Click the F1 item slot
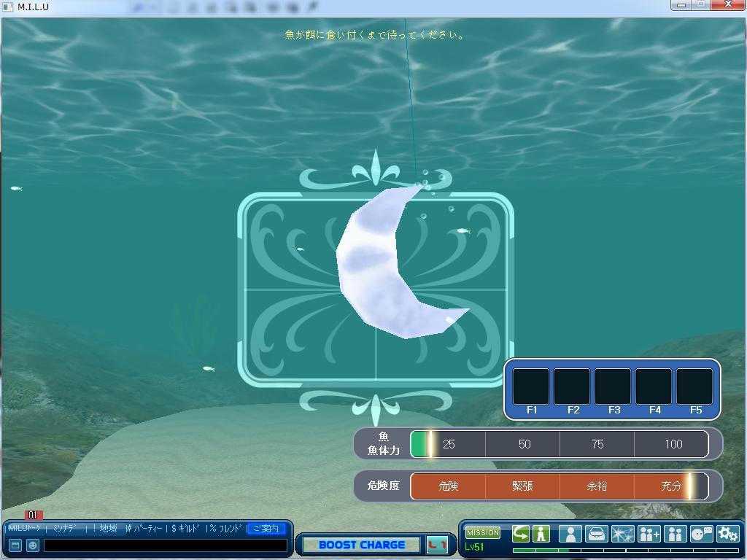Image resolution: width=747 pixels, height=560 pixels. [531, 386]
